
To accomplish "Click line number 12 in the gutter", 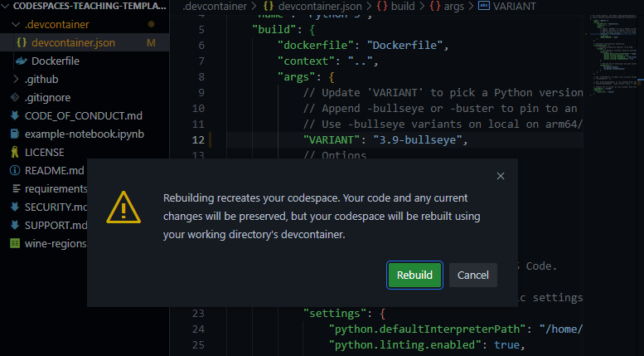I will click(198, 139).
